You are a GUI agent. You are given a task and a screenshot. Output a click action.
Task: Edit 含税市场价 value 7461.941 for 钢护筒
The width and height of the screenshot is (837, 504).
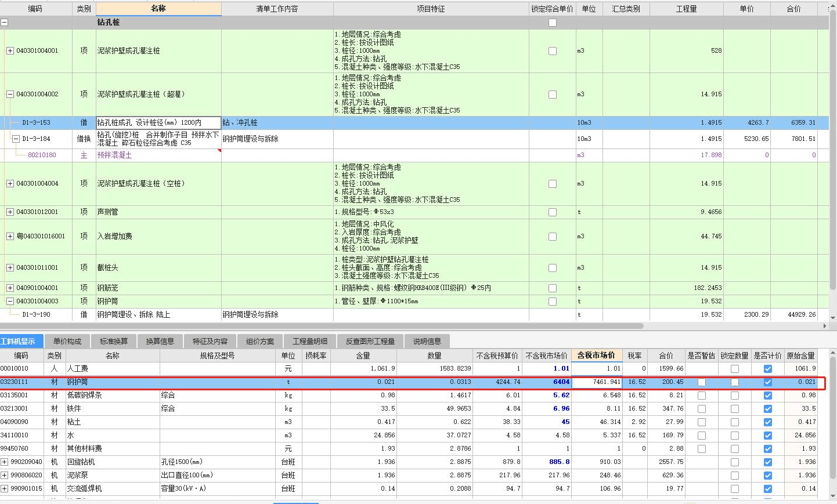[x=597, y=382]
